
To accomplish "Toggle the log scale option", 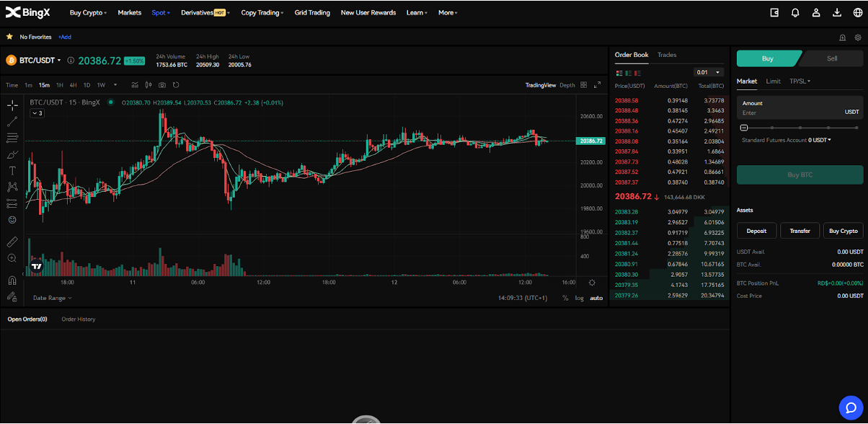I will pyautogui.click(x=579, y=298).
